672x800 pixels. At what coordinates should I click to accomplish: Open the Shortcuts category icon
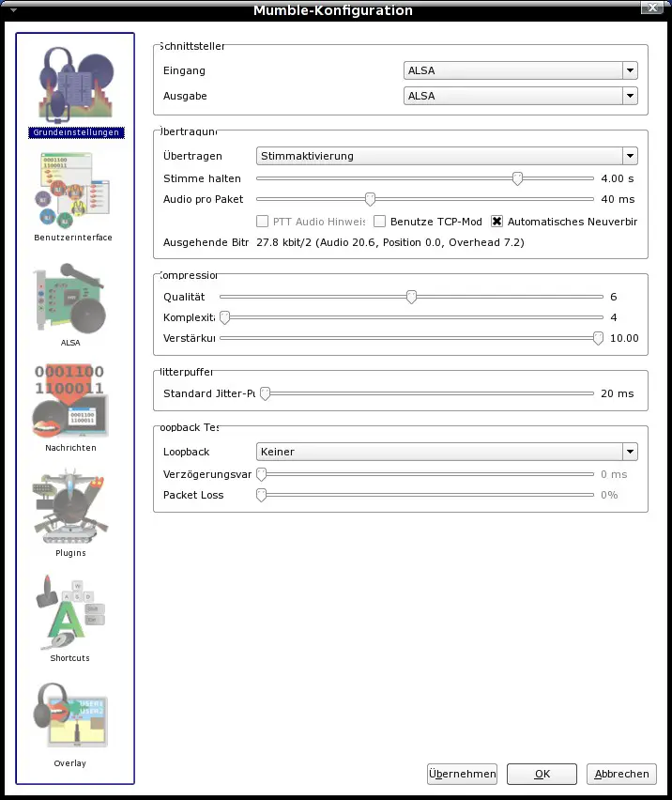point(70,618)
